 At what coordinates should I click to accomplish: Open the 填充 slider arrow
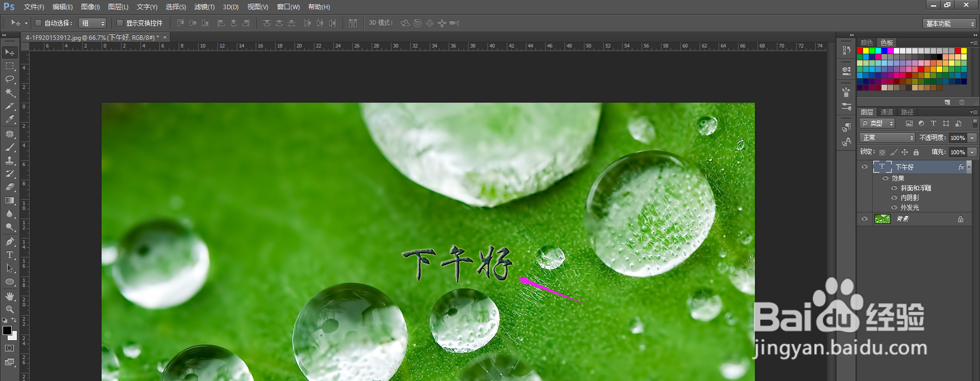(972, 152)
